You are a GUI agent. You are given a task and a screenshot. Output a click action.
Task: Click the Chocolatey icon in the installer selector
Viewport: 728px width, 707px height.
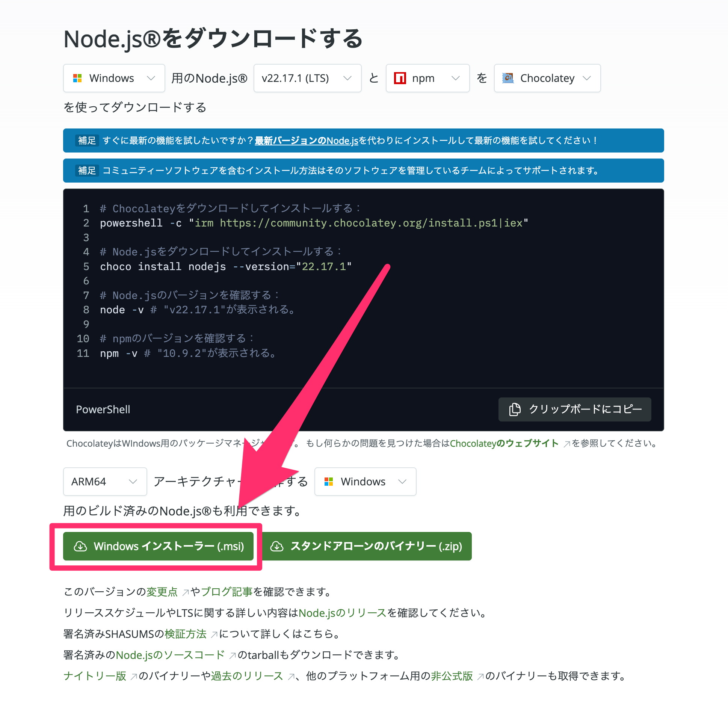[x=508, y=78]
